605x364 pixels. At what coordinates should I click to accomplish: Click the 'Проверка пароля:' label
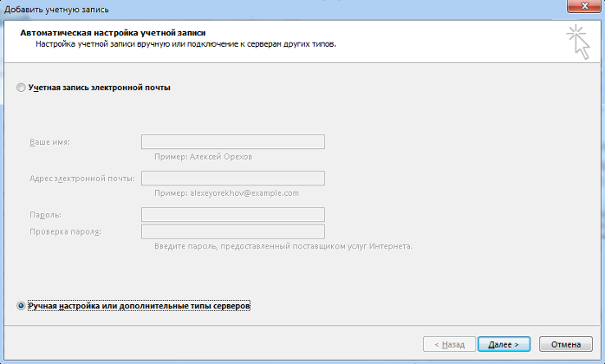click(x=65, y=231)
